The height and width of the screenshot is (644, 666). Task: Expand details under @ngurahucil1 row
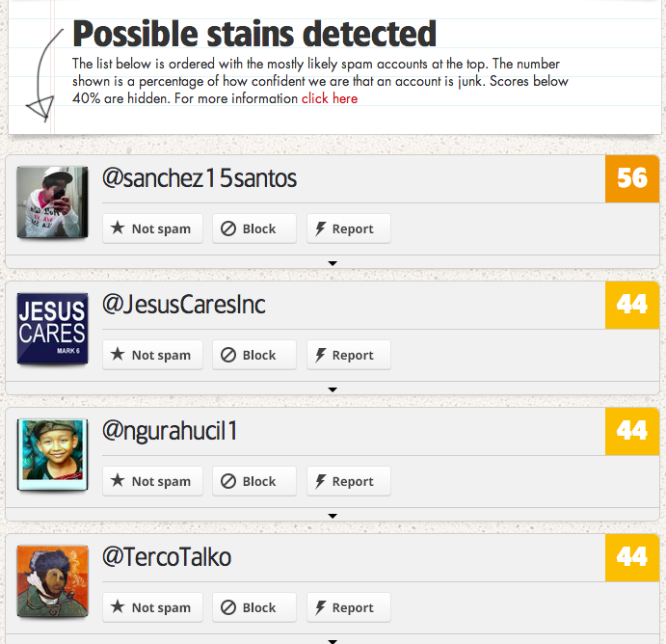[x=333, y=516]
